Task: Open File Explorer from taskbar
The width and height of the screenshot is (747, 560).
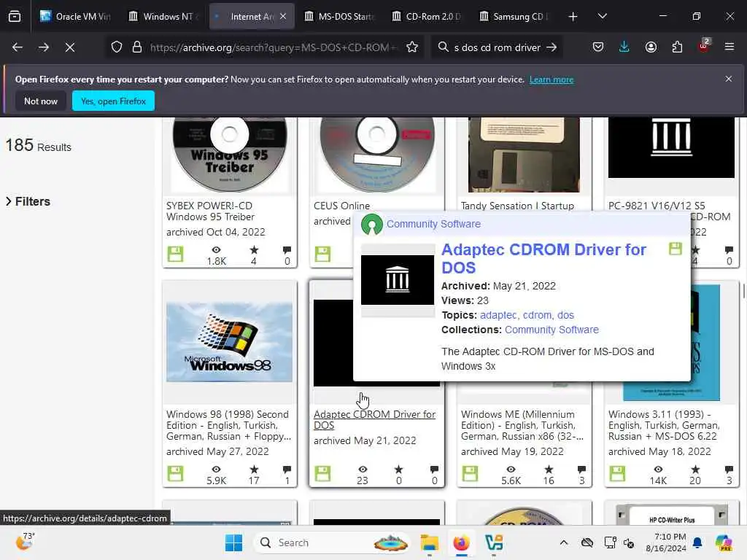Action: (x=429, y=542)
